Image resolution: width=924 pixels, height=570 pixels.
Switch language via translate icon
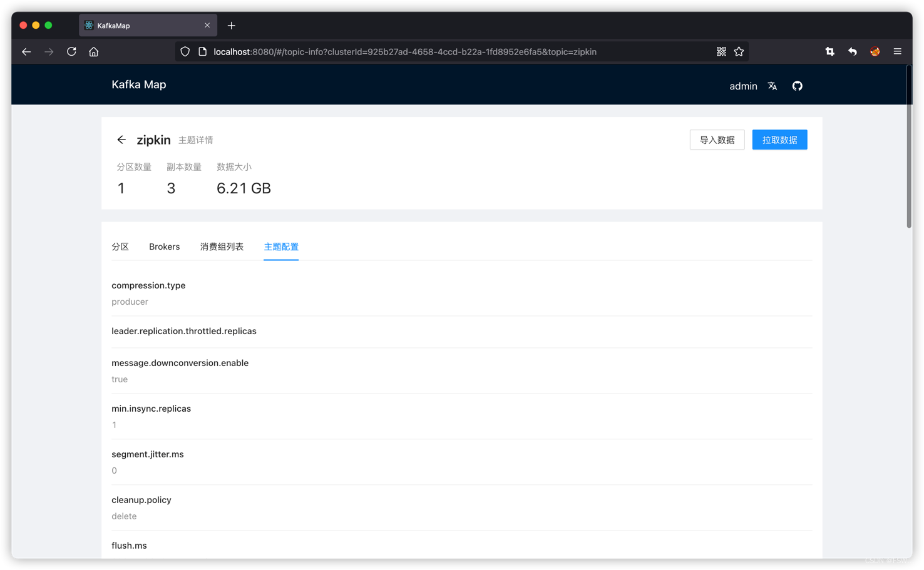(x=773, y=86)
